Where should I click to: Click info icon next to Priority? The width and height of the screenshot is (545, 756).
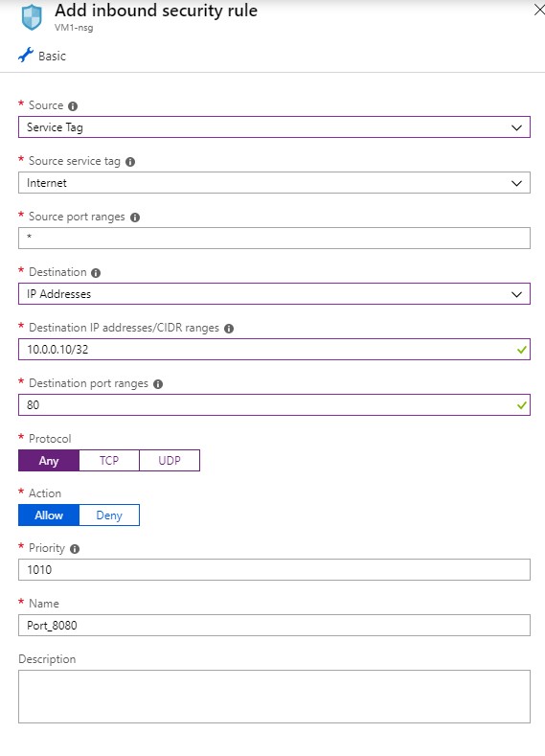pos(75,549)
